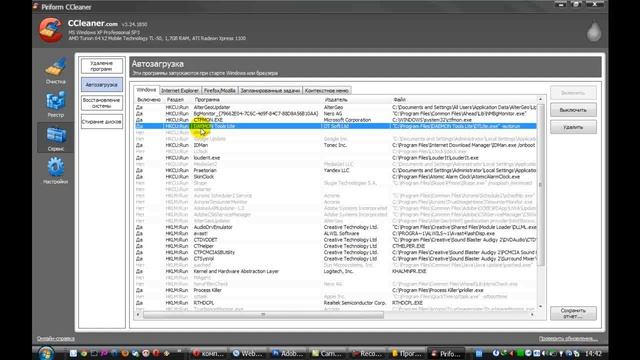Sort by the Включено column header
The image size is (640, 360).
pyautogui.click(x=149, y=100)
